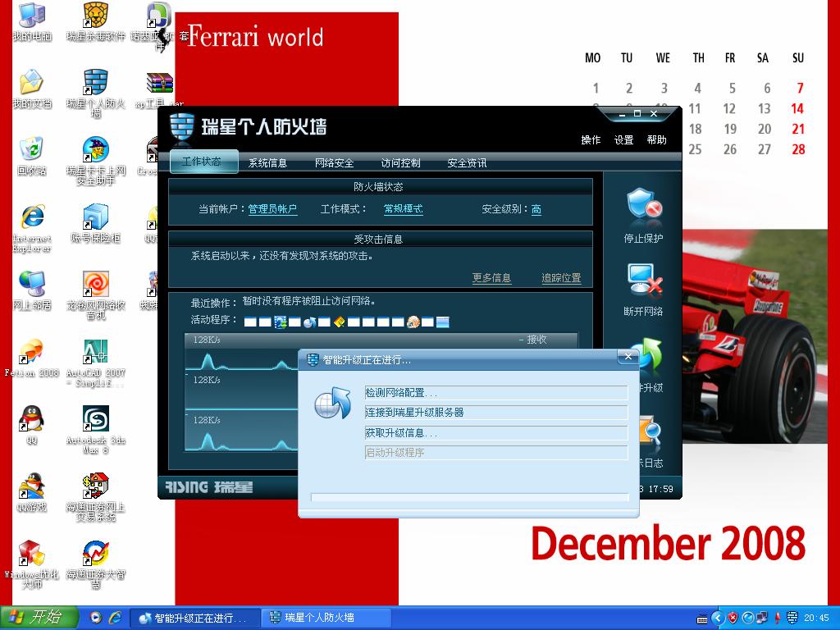Click the 更多信息 link
This screenshot has width=840, height=630.
[x=491, y=278]
